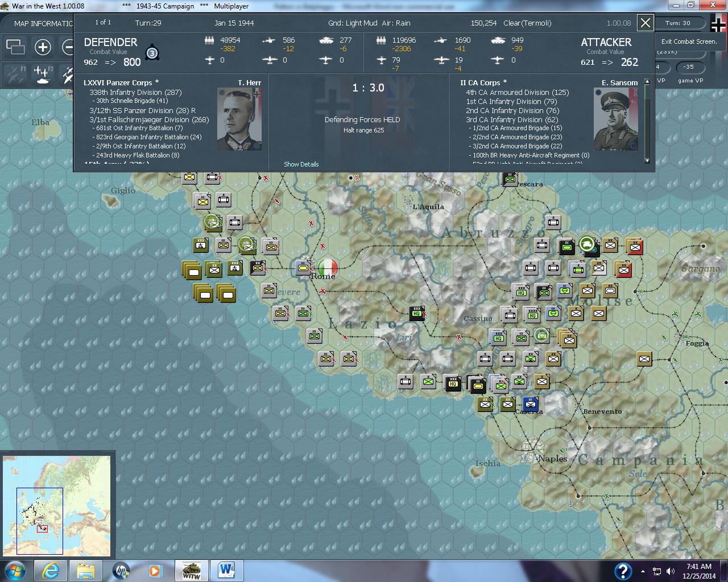Select the 1st CA Infantry Division row

point(511,102)
